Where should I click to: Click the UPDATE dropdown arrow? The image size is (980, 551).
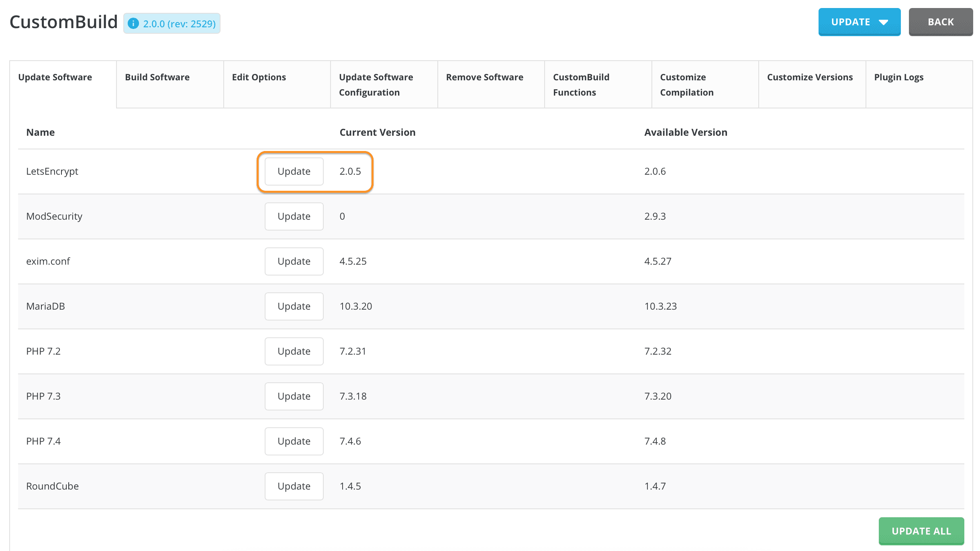coord(882,22)
